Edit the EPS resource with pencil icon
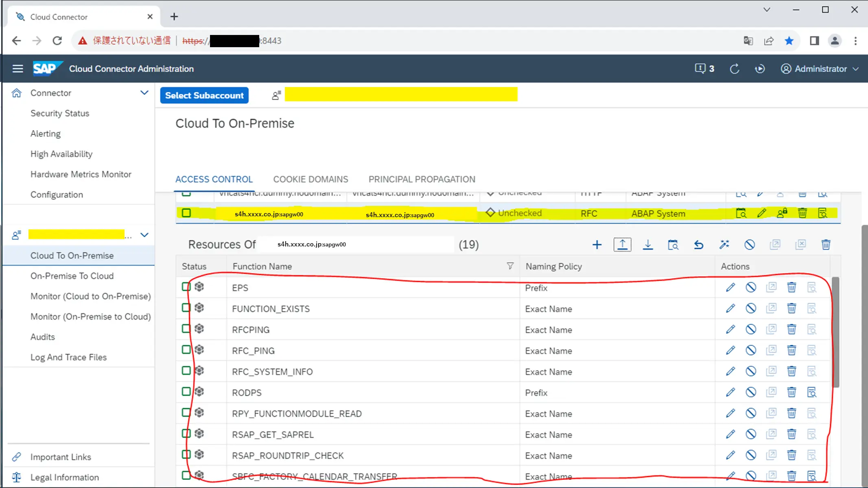Image resolution: width=868 pixels, height=488 pixels. click(x=730, y=288)
